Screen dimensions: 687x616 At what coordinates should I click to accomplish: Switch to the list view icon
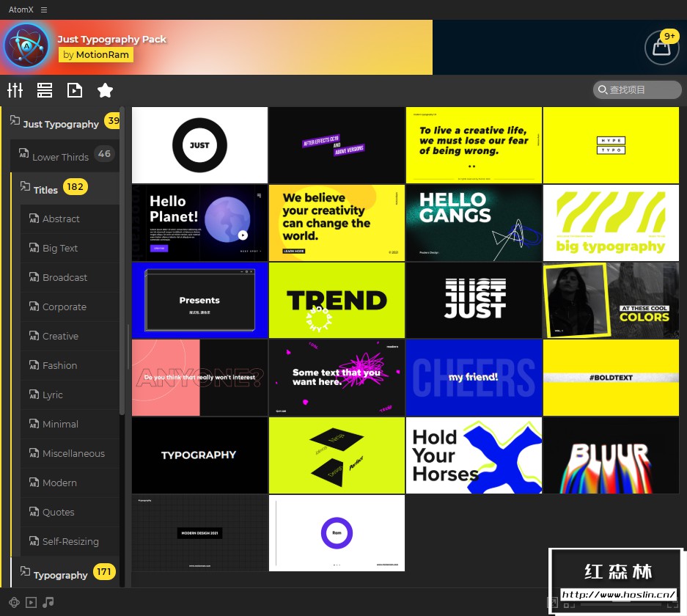[45, 90]
